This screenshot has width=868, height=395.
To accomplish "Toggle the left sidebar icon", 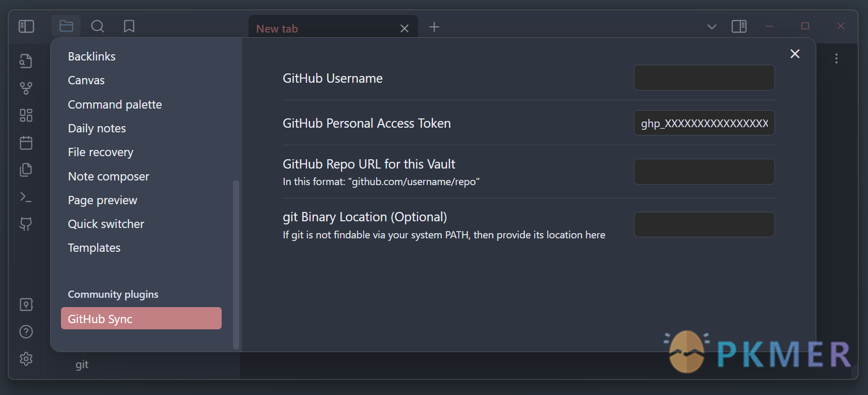I will [26, 26].
